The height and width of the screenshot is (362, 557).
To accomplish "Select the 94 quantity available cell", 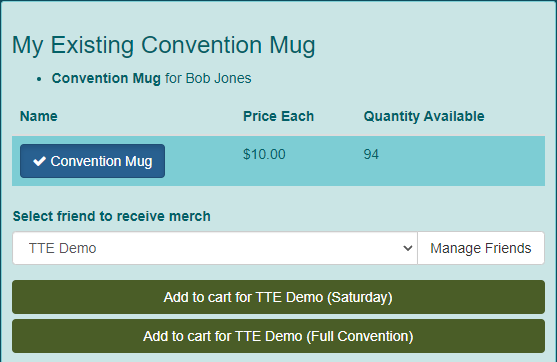I will click(x=371, y=155).
